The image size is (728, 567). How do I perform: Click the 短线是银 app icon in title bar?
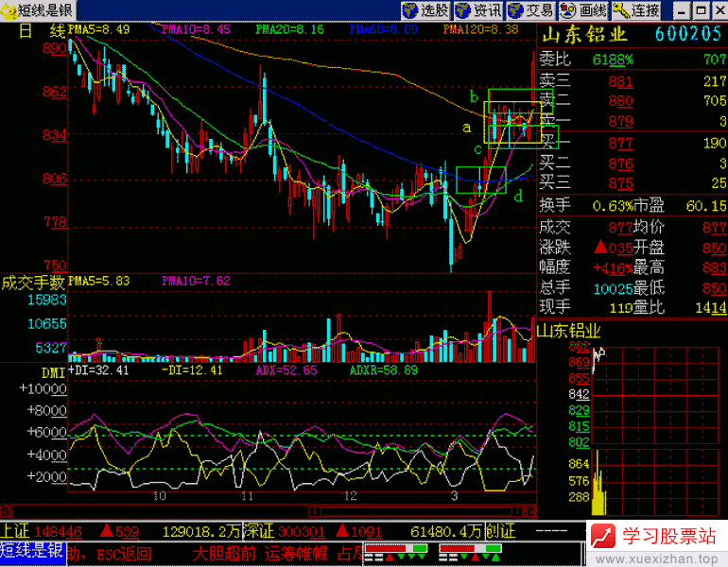click(x=8, y=10)
